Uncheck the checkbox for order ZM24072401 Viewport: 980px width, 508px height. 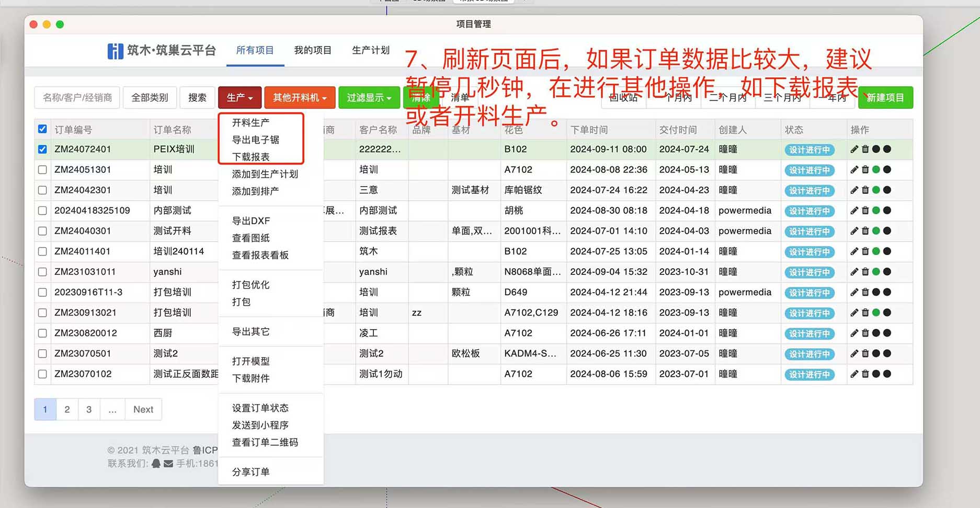[x=42, y=149]
